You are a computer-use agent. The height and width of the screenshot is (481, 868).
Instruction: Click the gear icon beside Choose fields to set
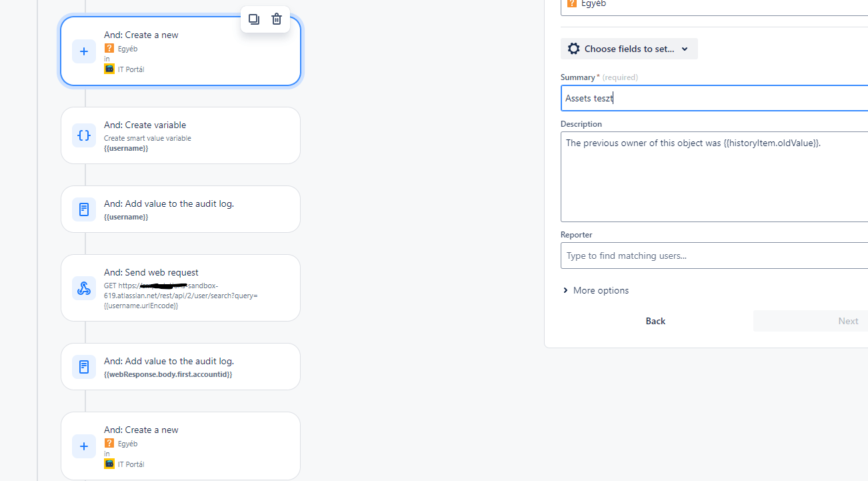tap(573, 48)
